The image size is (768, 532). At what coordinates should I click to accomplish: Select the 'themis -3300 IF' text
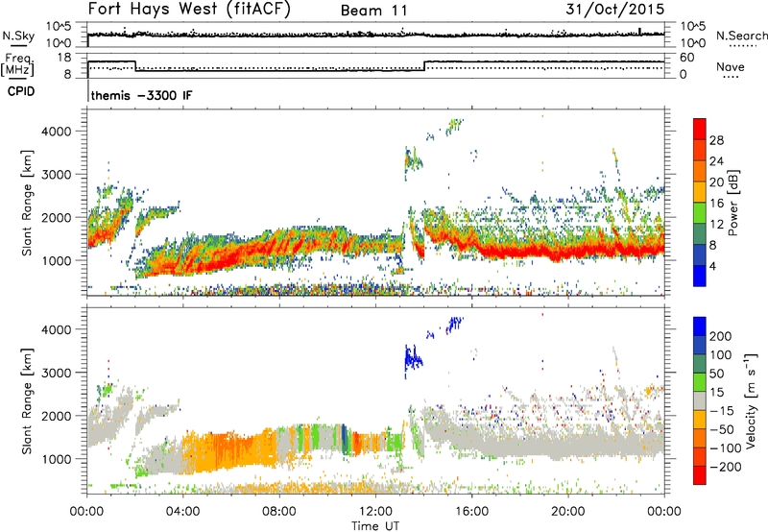(141, 95)
